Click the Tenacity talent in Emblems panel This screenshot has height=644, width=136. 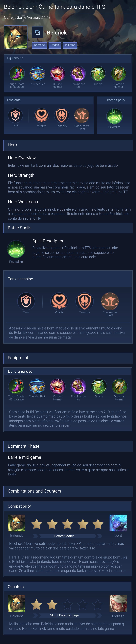point(62,116)
